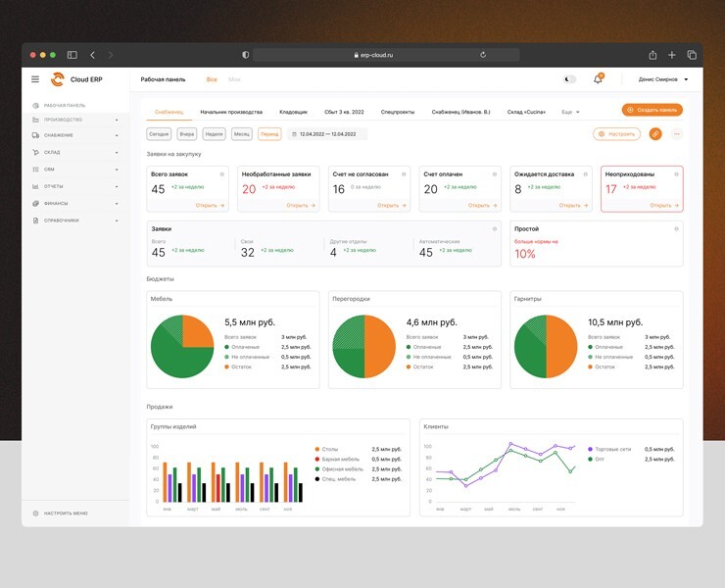Click the browser sidebar toggle icon
725x588 pixels.
(72, 55)
